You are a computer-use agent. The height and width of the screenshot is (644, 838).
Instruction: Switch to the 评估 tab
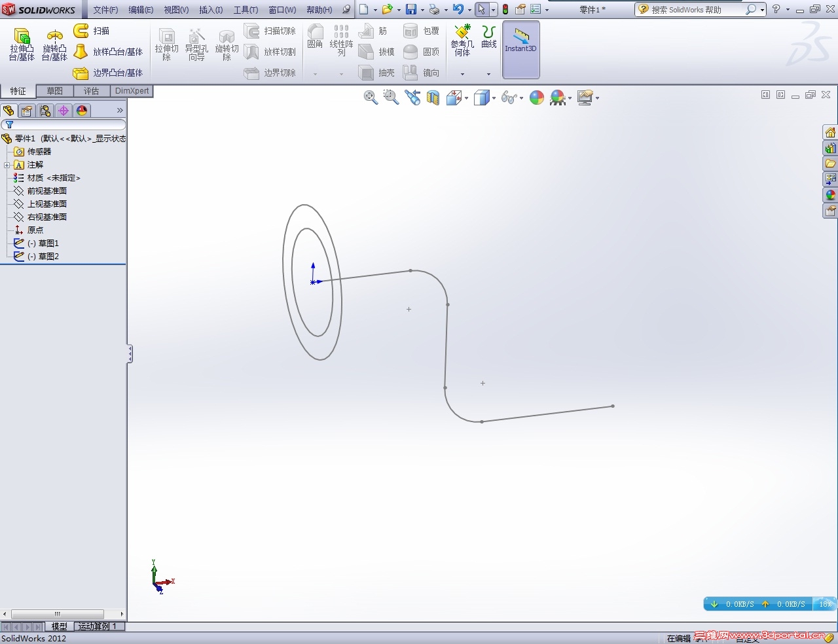(x=91, y=91)
